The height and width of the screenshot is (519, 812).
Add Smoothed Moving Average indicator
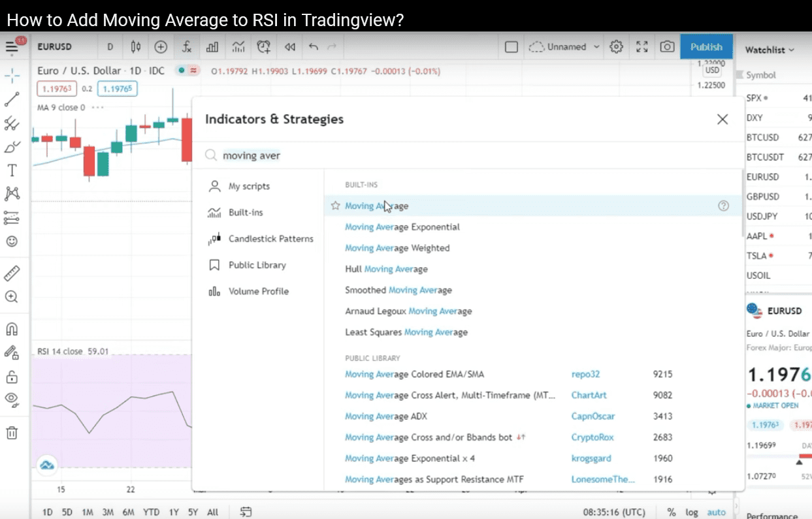(x=398, y=290)
